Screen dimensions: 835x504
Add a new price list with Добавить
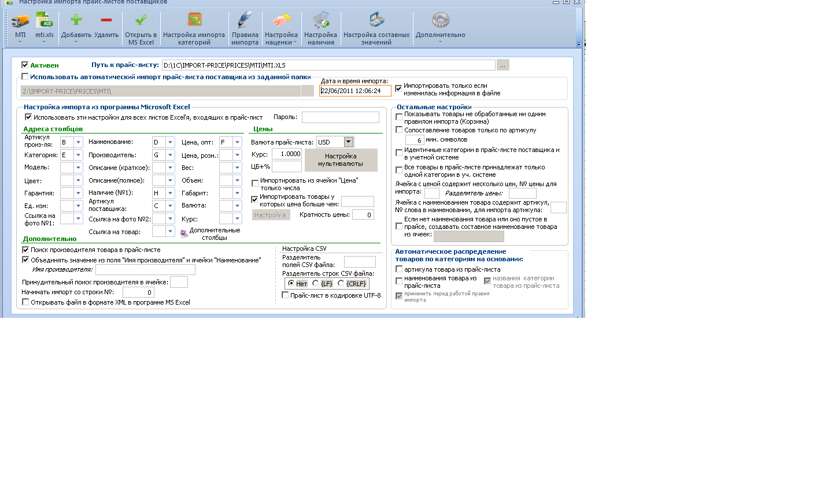pyautogui.click(x=76, y=27)
